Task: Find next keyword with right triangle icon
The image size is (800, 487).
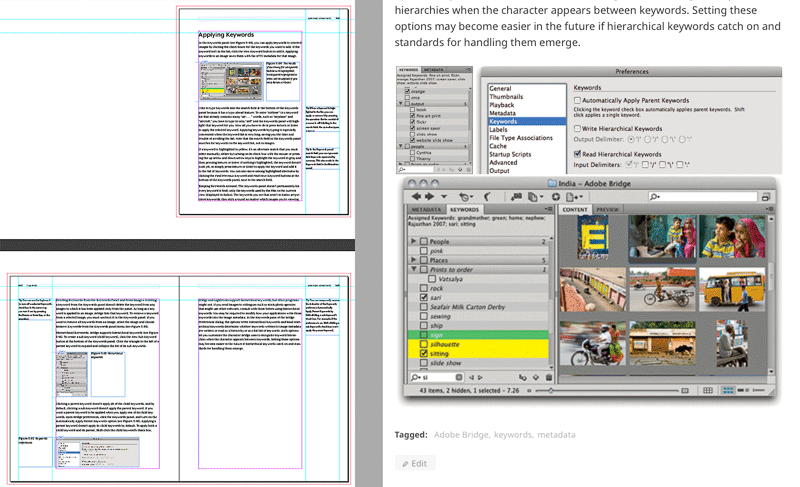Action: 480,377
